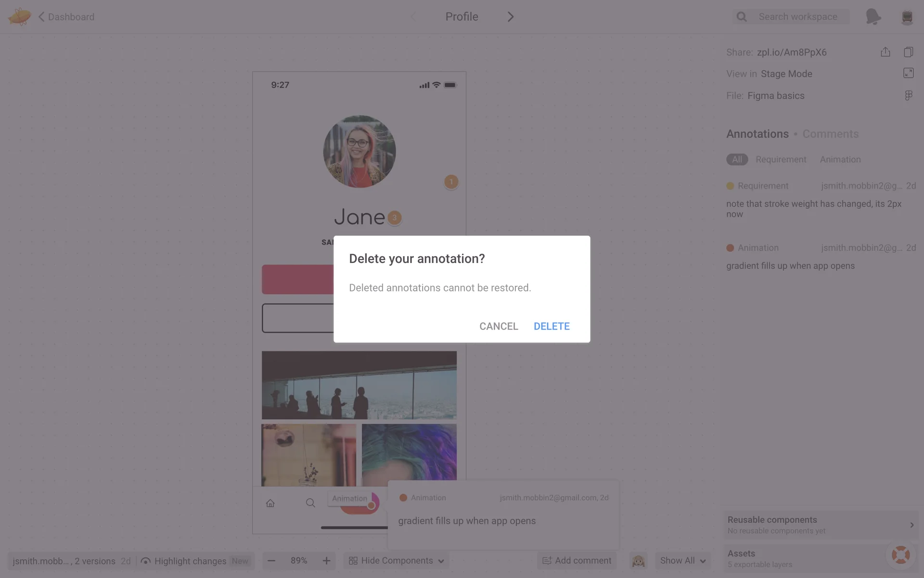This screenshot has width=924, height=578.
Task: Toggle Highlight changes eye
Action: (x=146, y=561)
